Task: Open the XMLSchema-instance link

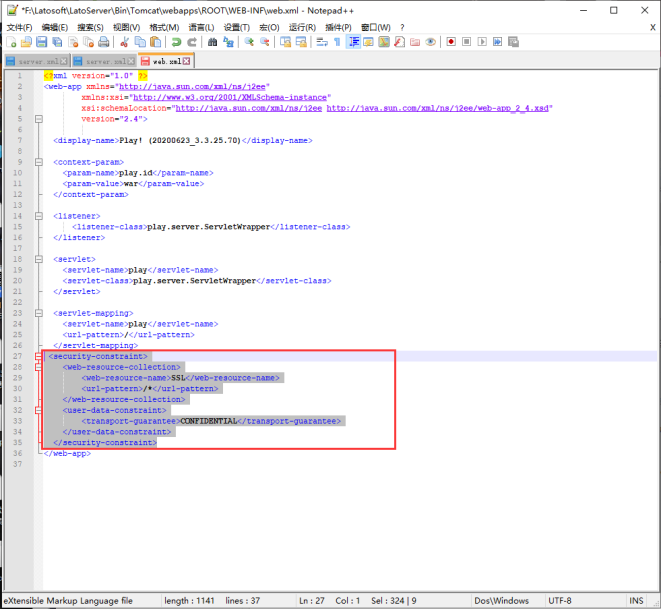Action: click(x=230, y=97)
